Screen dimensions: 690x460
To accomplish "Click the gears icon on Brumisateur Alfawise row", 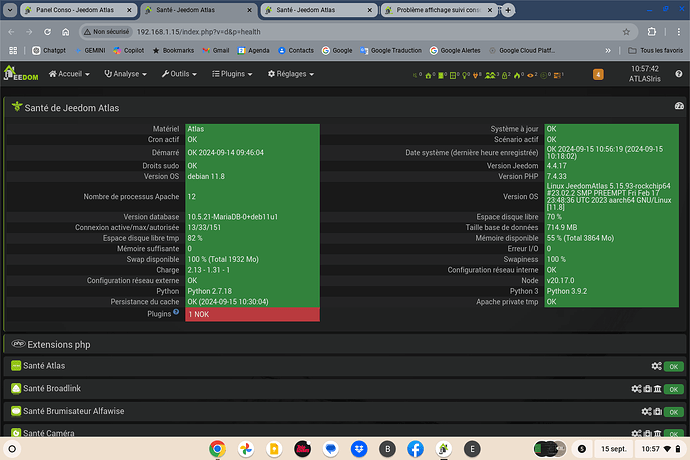I will (x=646, y=411).
